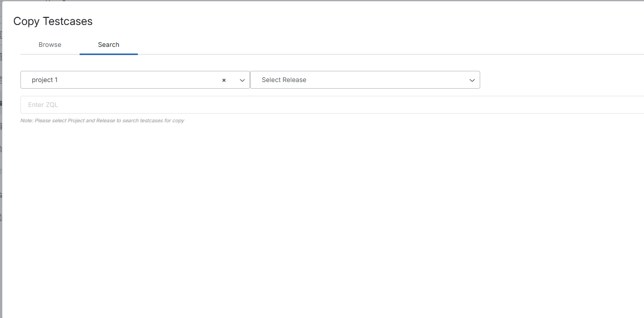Remove project 1 using the × icon
Viewport: 644px width, 318px height.
coord(224,80)
